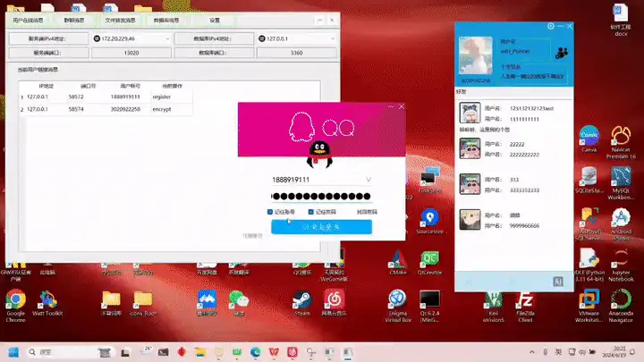The image size is (644, 362).
Task: Select friend 22222 in the friend list
Action: click(513, 148)
